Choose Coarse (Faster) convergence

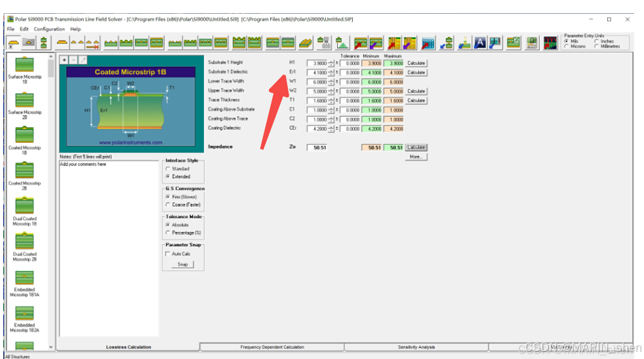183,205
